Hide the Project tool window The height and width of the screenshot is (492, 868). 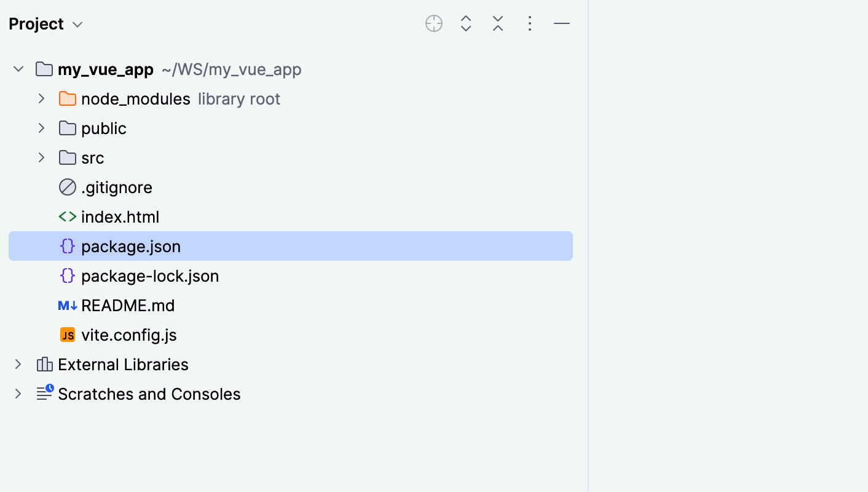(561, 23)
